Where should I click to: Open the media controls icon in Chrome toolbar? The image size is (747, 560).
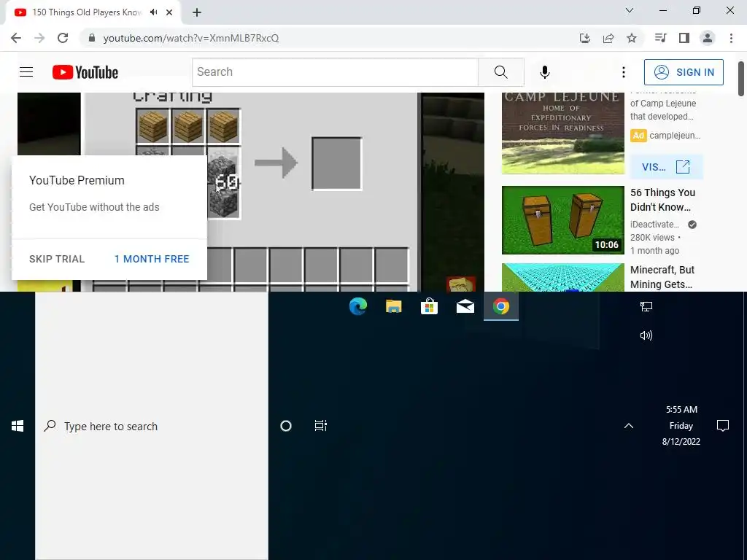(x=660, y=38)
